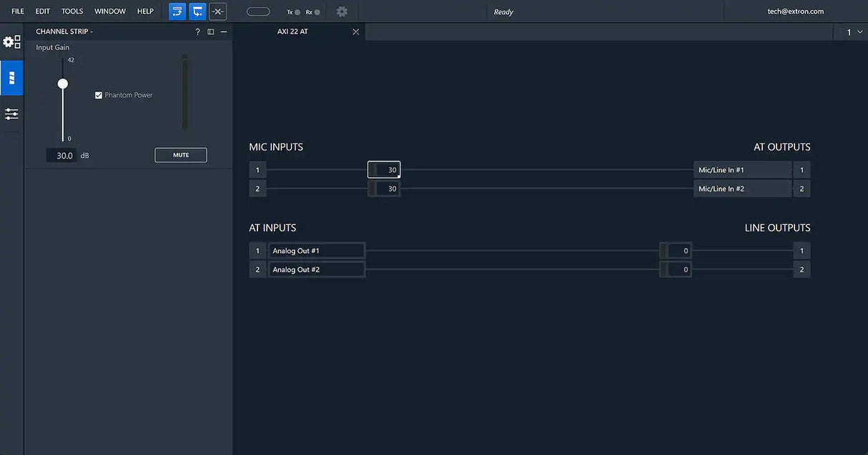Screen dimensions: 868x455
Task: Switch to the AXI 22 AT tab
Action: click(x=292, y=32)
